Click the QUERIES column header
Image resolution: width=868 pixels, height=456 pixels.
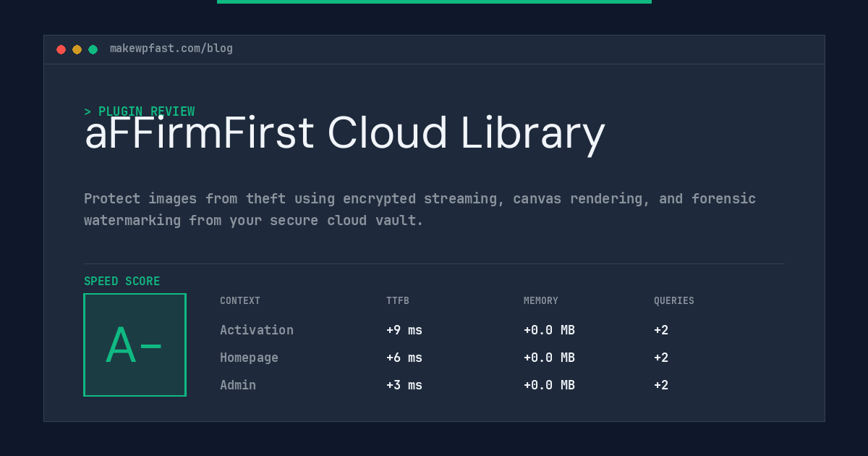coord(674,301)
